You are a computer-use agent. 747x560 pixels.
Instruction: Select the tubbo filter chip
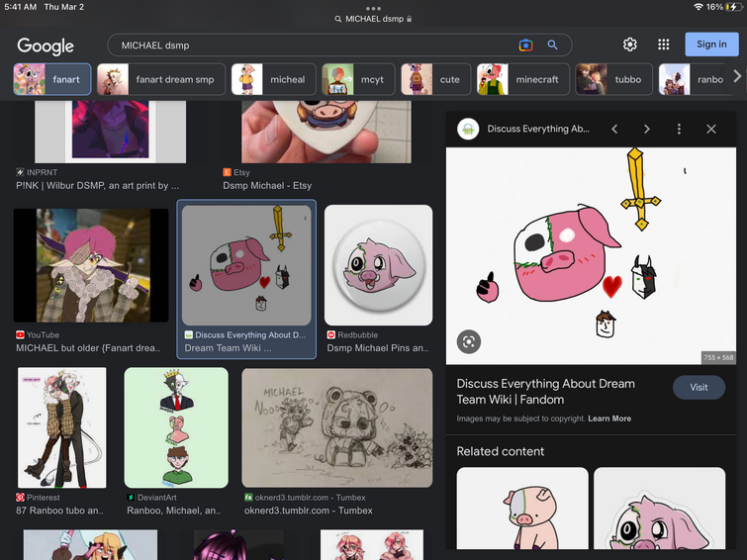click(x=613, y=79)
